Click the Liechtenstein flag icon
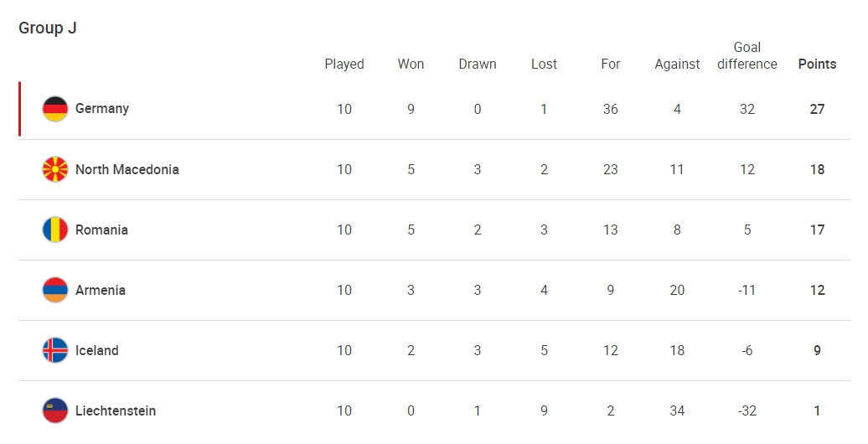 [x=55, y=410]
